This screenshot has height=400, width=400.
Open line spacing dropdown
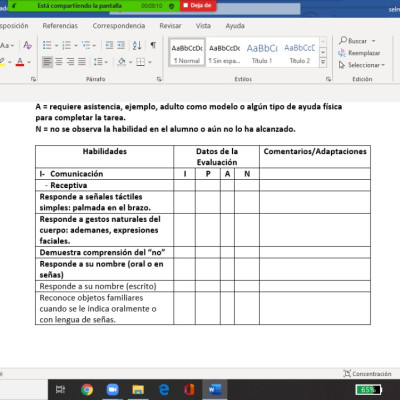click(100, 62)
